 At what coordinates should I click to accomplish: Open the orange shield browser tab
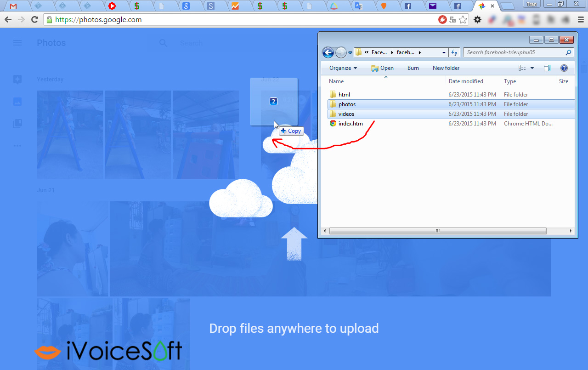pyautogui.click(x=384, y=6)
